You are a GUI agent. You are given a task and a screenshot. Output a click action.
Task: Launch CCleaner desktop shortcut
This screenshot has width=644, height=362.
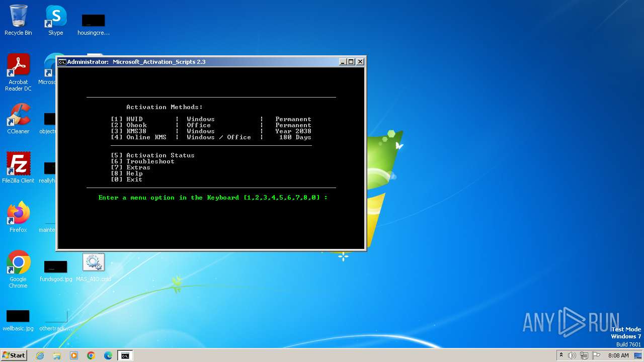[18, 119]
